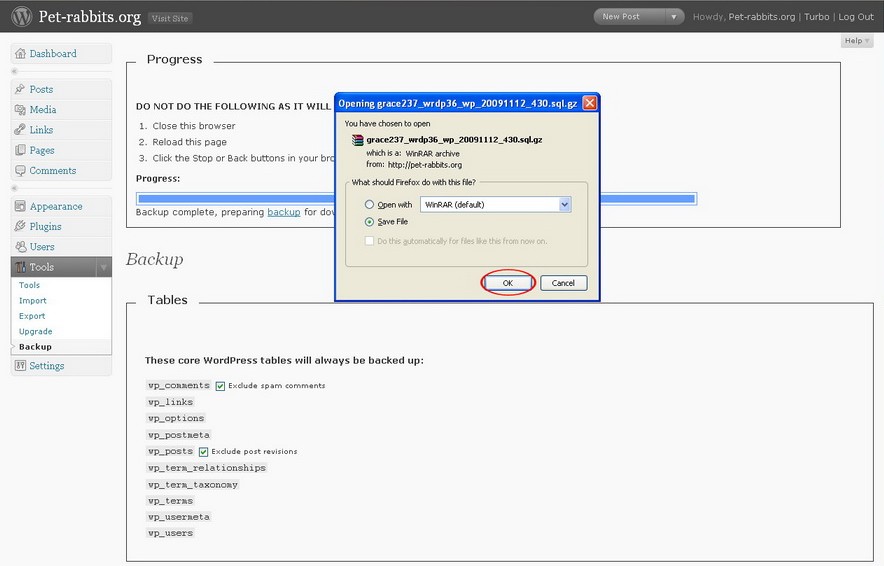Screen dimensions: 884x566
Task: Click the Settings icon in sidebar
Action: tap(20, 365)
